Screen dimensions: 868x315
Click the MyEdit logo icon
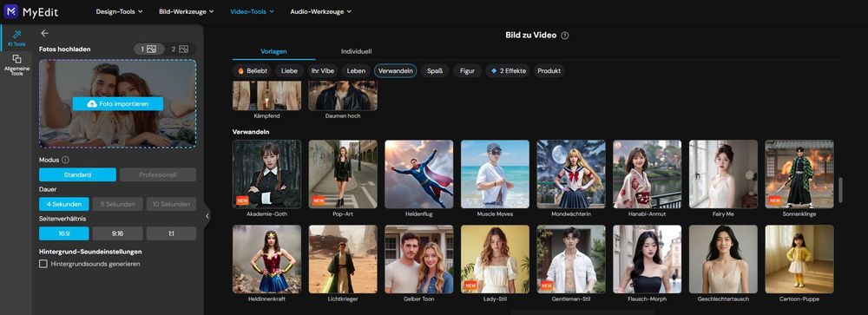11,11
